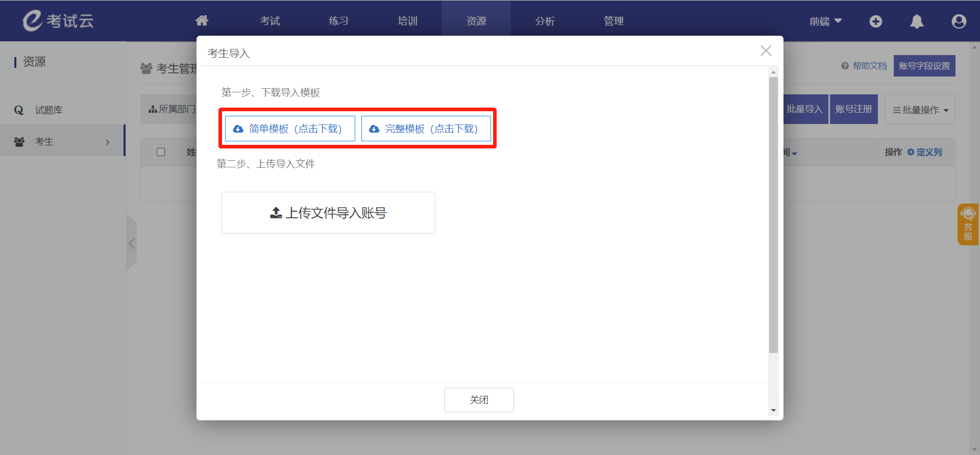The height and width of the screenshot is (455, 980).
Task: Expand the 批量操作 dropdown
Action: coord(920,110)
